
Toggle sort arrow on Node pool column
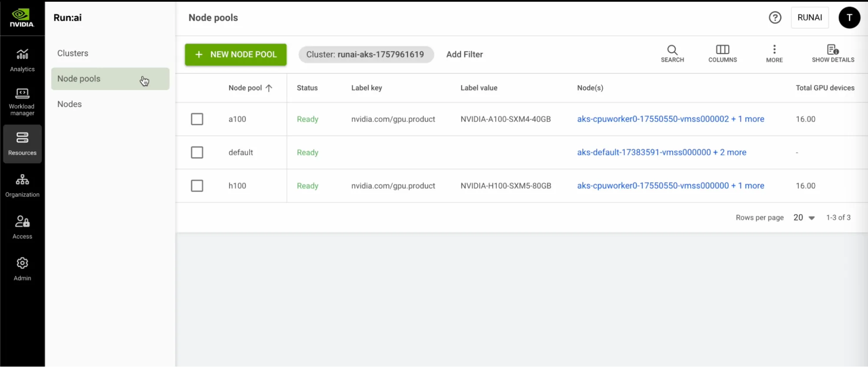pyautogui.click(x=269, y=88)
